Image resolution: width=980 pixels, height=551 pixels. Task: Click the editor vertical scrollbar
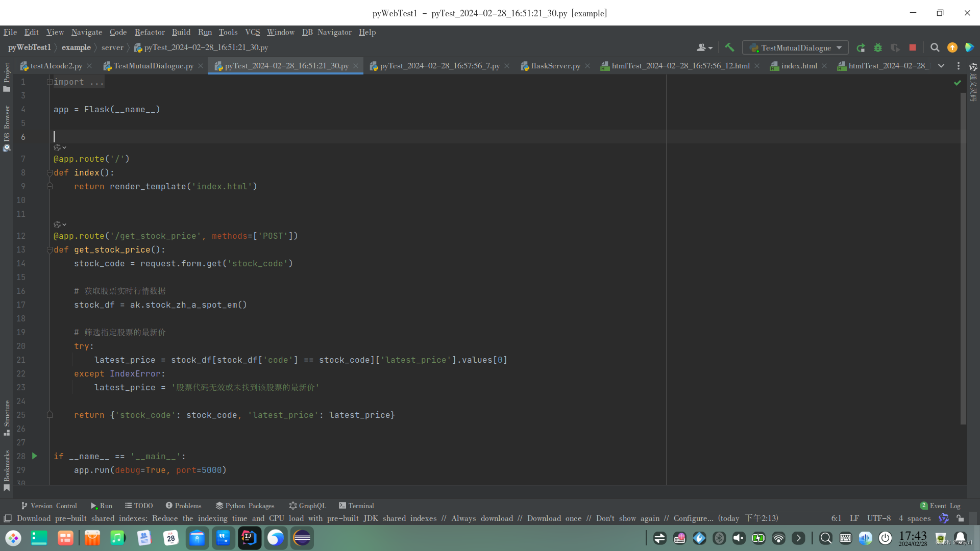(963, 255)
